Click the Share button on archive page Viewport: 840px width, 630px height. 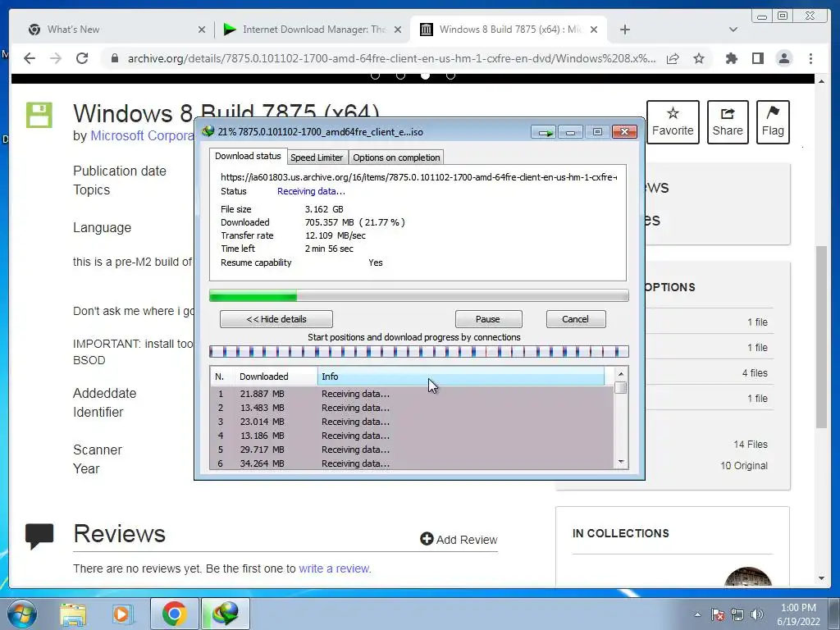(728, 122)
